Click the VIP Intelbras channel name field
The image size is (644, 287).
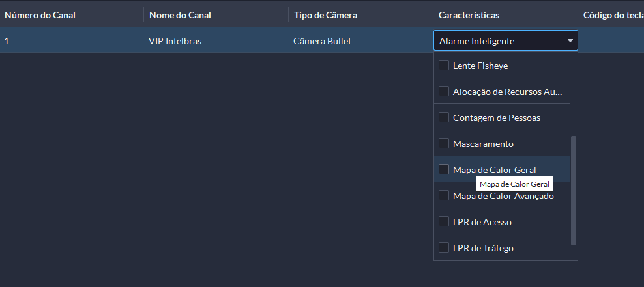click(x=175, y=41)
